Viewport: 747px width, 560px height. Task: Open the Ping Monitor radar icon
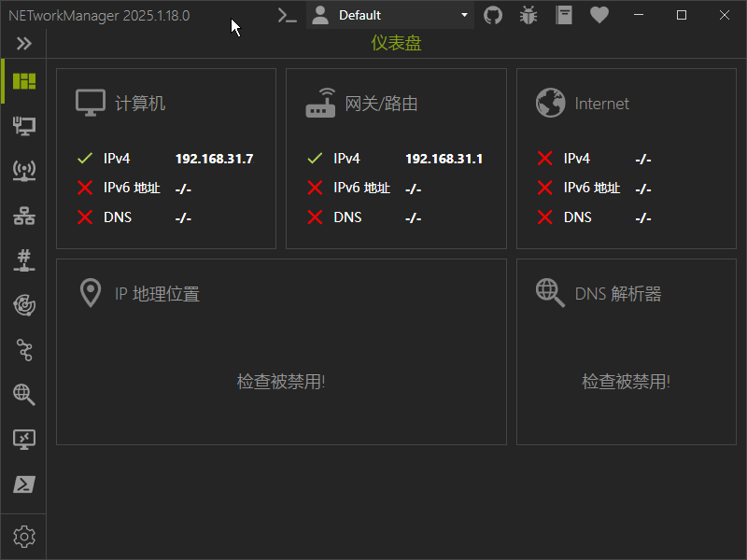[x=24, y=305]
